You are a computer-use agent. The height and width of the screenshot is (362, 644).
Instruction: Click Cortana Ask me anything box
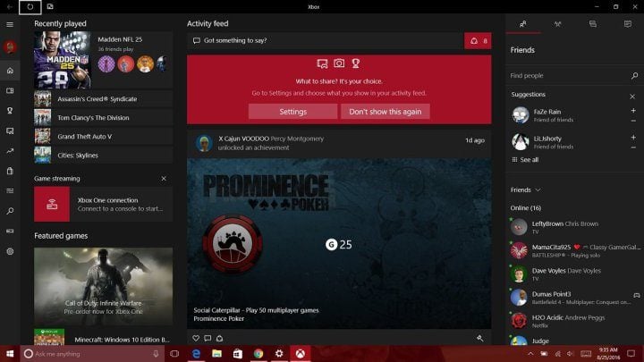pos(92,354)
